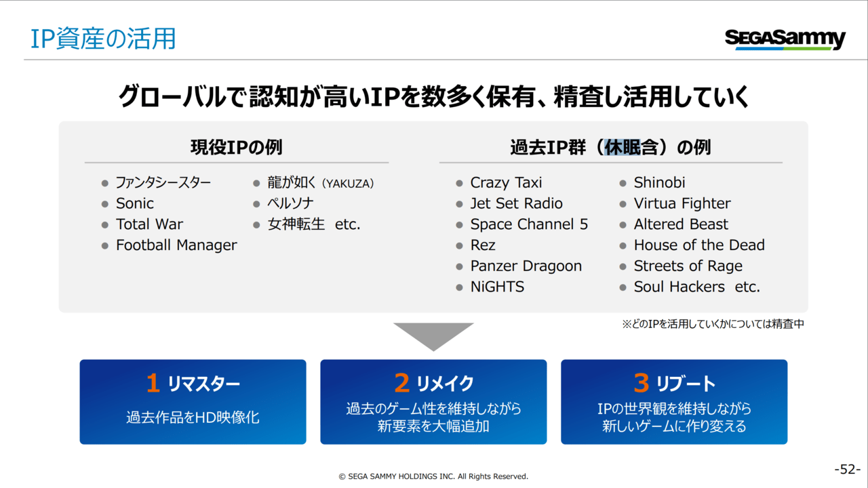This screenshot has width=868, height=488.
Task: Select the Sonic list item
Action: 135,203
